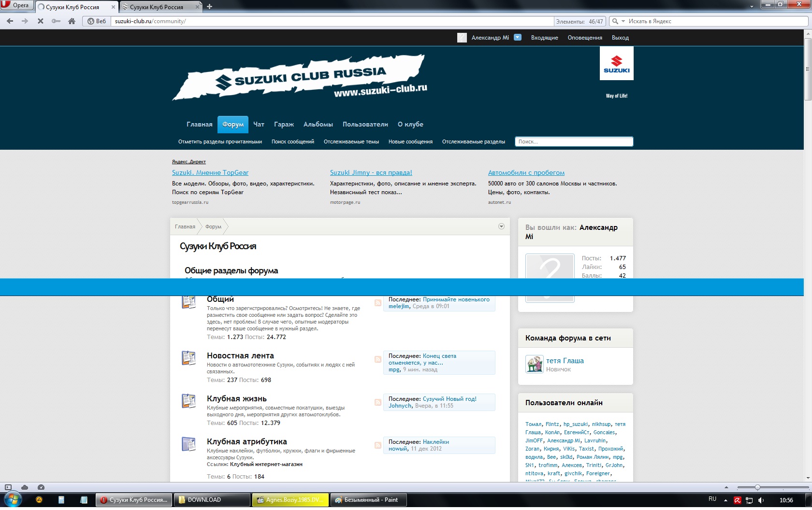Click the RSS icon for Клубная атрибутика
This screenshot has height=510, width=812.
[378, 445]
